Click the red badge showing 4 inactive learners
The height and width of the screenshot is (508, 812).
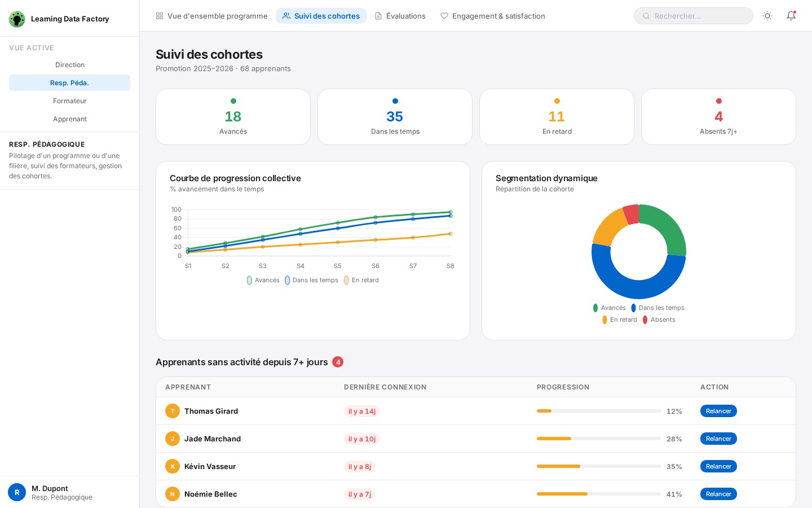338,362
